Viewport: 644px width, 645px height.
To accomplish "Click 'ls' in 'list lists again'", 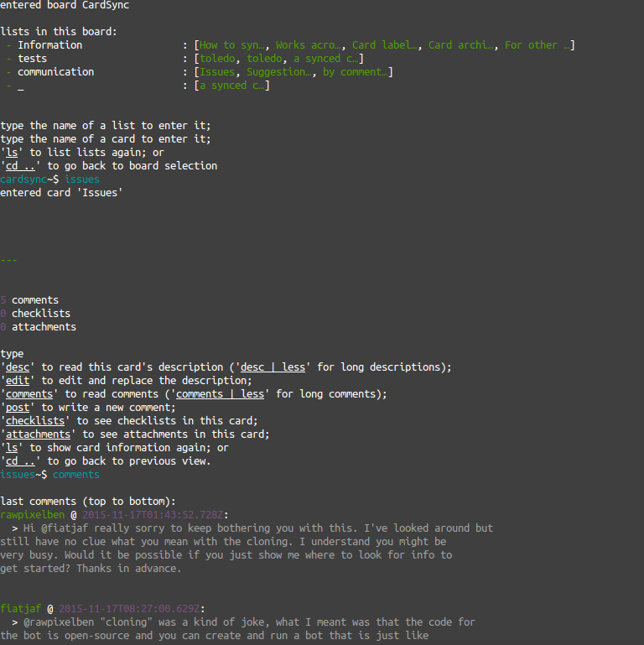I will [12, 153].
